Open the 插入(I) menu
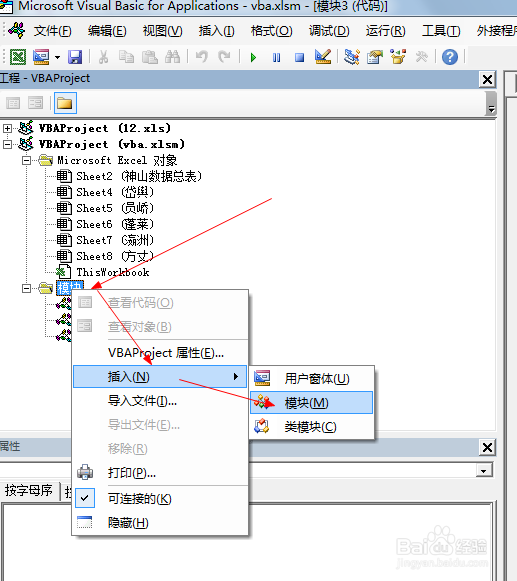 tap(216, 31)
